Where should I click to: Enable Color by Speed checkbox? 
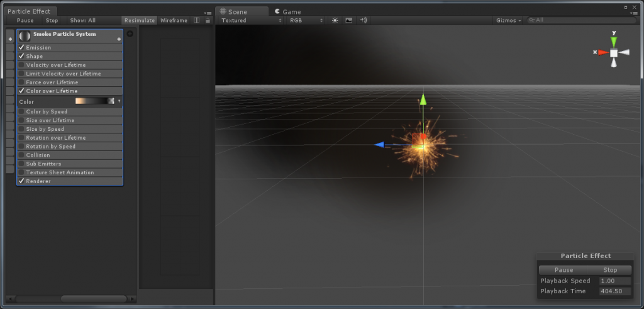tap(21, 112)
